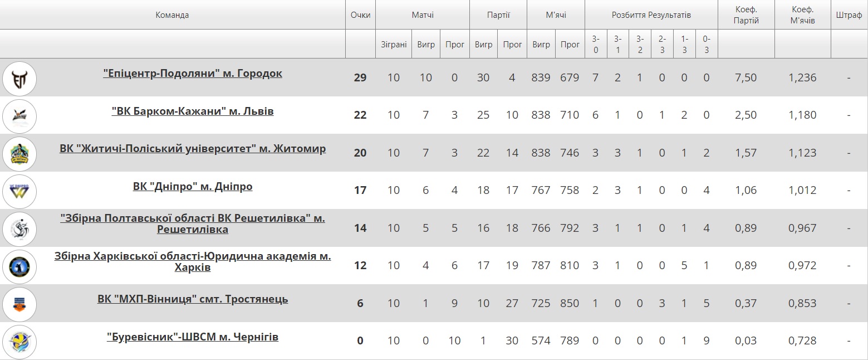Click the Штраф column header
The height and width of the screenshot is (360, 868).
pyautogui.click(x=849, y=15)
